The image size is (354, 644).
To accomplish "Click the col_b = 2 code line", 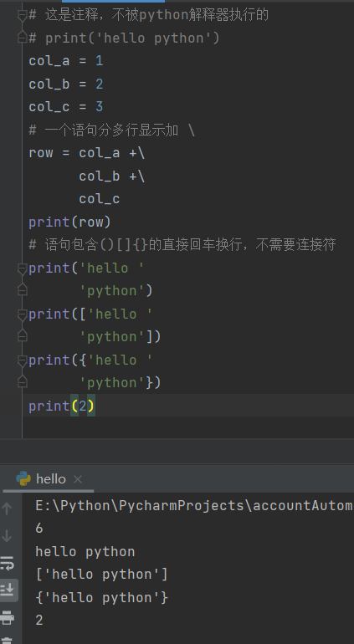I will 66,84.
